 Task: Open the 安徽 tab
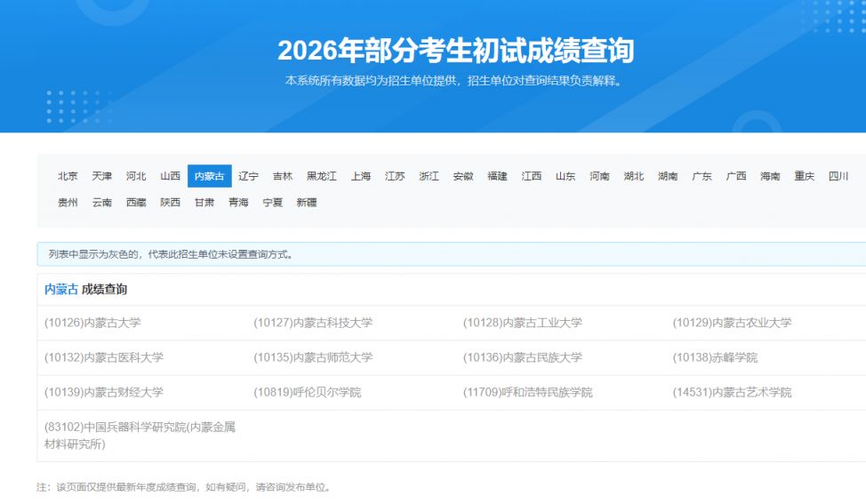click(463, 176)
